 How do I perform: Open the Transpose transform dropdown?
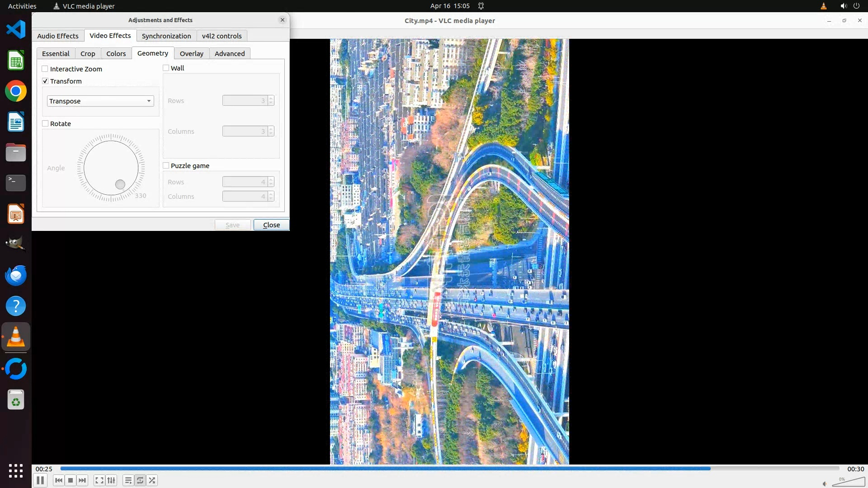(x=100, y=101)
